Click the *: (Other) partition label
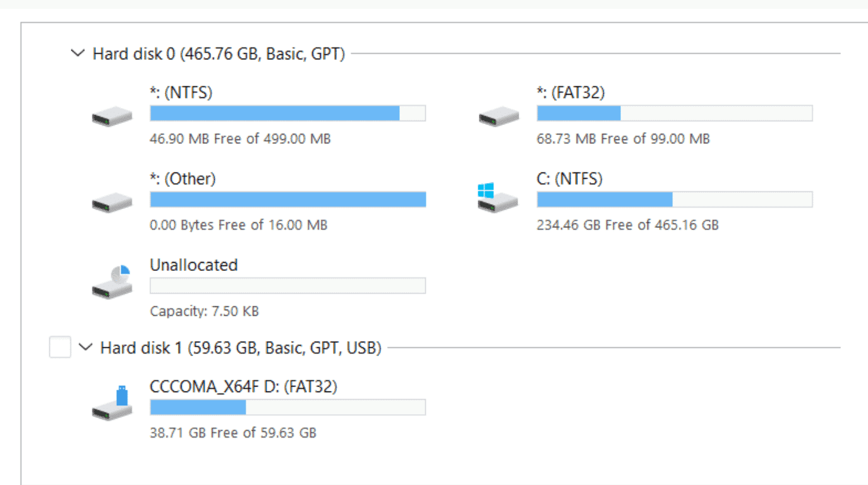 (183, 179)
